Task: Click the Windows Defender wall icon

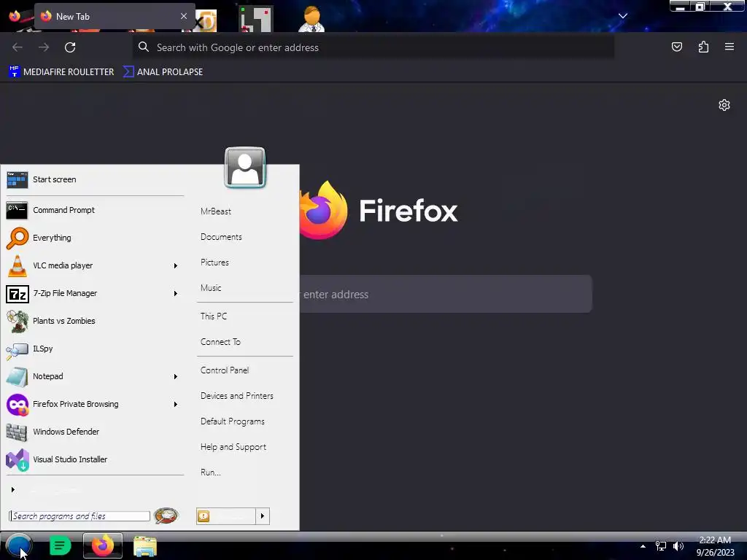Action: [17, 432]
